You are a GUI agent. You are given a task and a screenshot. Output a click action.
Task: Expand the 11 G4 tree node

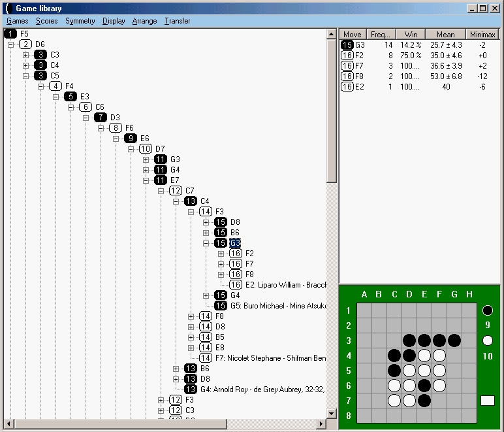pos(146,170)
